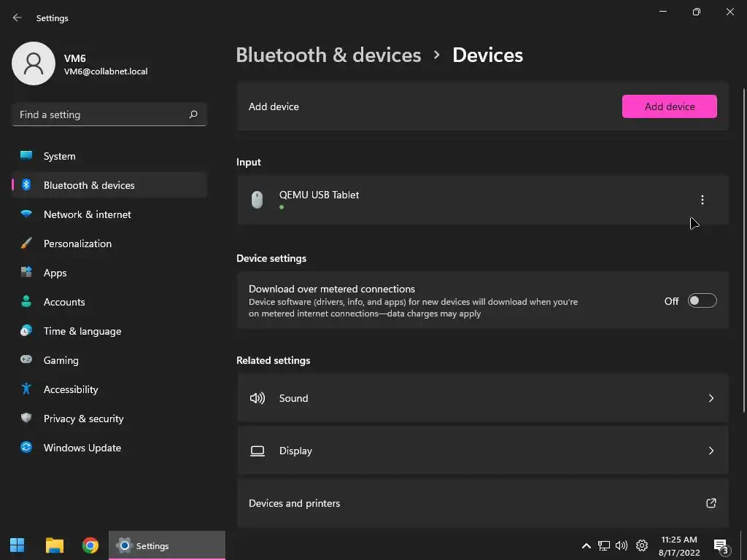
Task: Open Personalization settings category
Action: pos(77,244)
